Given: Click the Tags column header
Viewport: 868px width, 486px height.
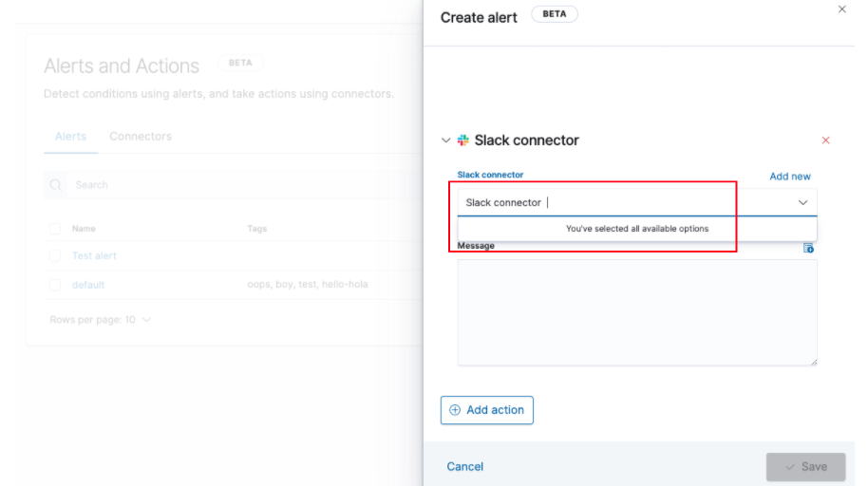Looking at the screenshot, I should 256,229.
